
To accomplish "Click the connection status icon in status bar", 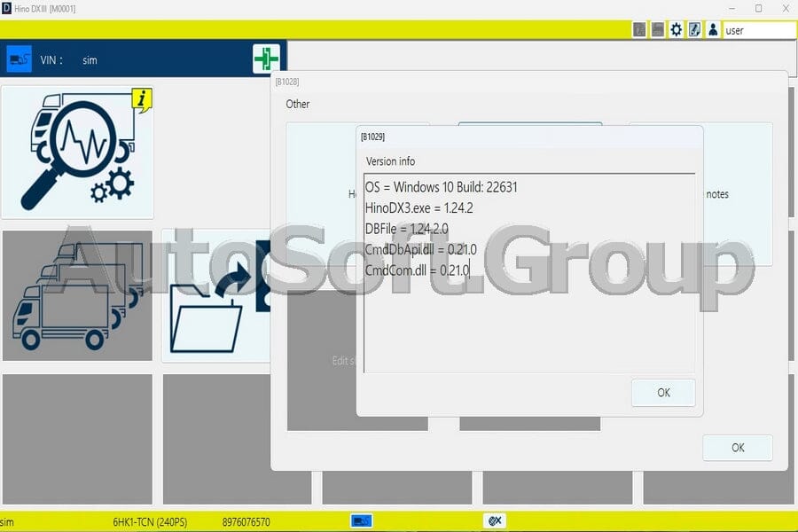I will 495,520.
